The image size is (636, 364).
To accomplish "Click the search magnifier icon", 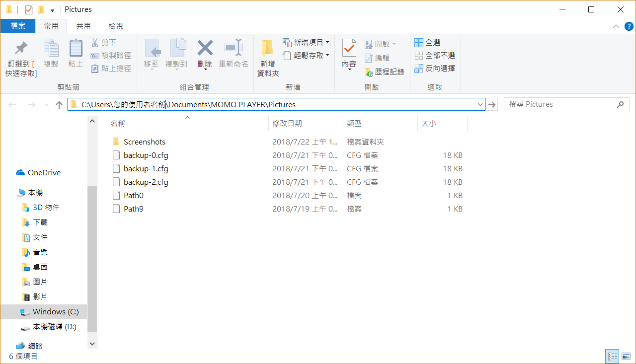I will pyautogui.click(x=620, y=104).
